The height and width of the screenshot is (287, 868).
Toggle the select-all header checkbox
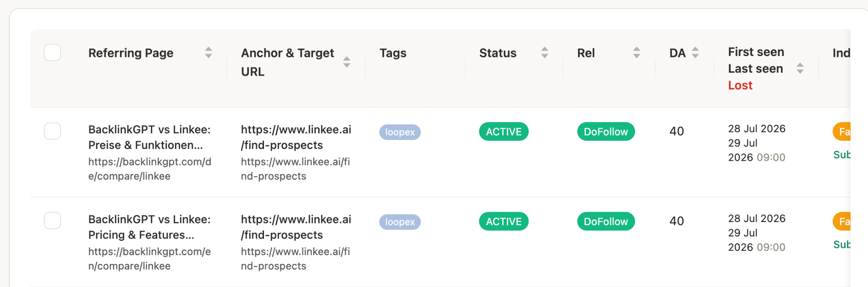point(53,53)
